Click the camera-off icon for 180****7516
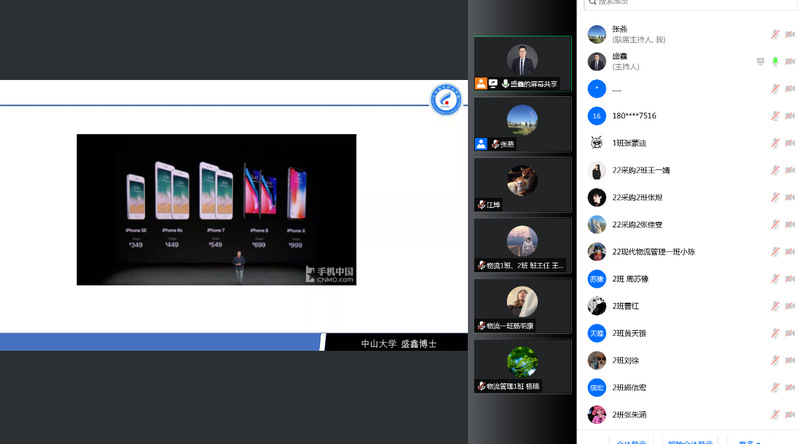Image resolution: width=798 pixels, height=444 pixels. 790,116
